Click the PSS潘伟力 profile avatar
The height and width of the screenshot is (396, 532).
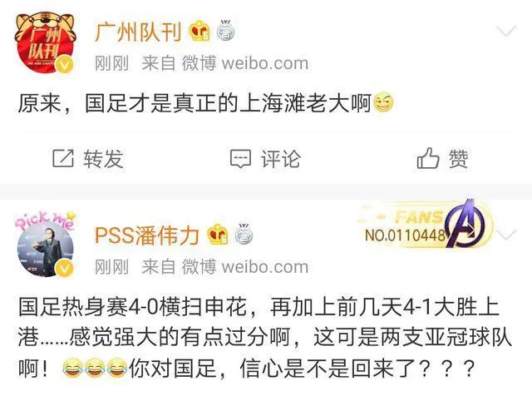click(x=45, y=246)
